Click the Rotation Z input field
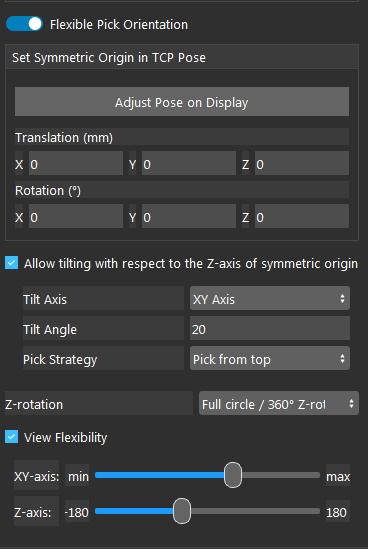The height and width of the screenshot is (549, 368). [x=302, y=217]
